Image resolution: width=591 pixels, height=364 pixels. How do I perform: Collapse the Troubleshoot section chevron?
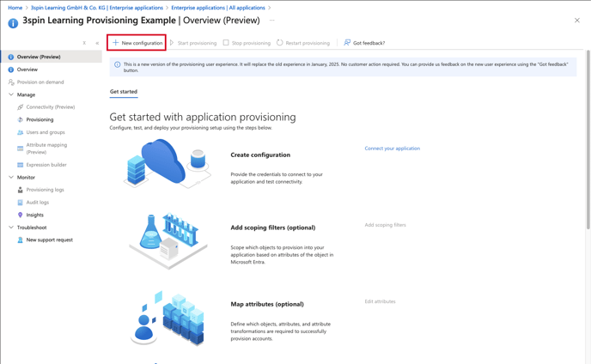tap(11, 227)
